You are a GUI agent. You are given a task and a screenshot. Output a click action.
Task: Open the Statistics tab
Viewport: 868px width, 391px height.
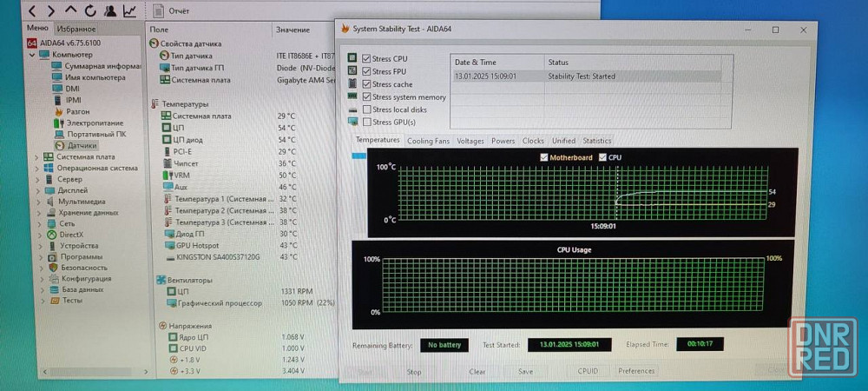point(597,141)
